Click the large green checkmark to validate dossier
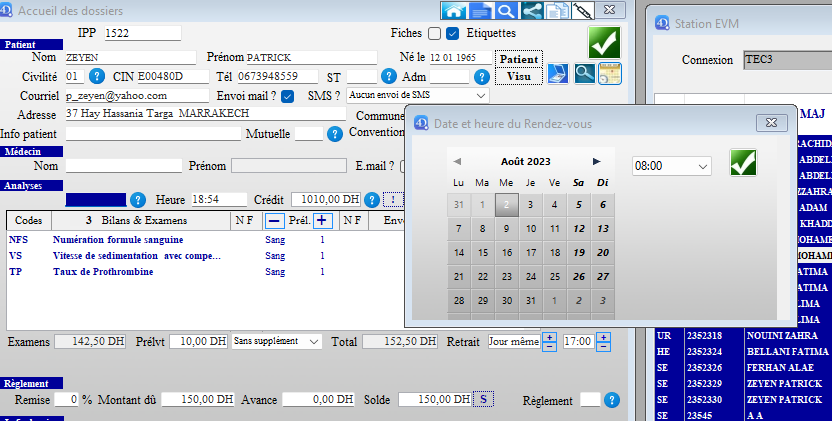Image resolution: width=832 pixels, height=421 pixels. pyautogui.click(x=604, y=43)
